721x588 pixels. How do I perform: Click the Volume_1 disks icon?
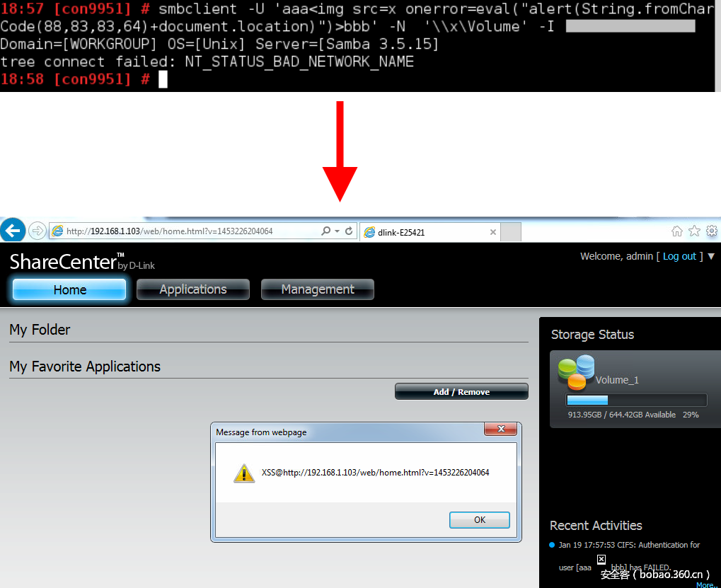(576, 372)
